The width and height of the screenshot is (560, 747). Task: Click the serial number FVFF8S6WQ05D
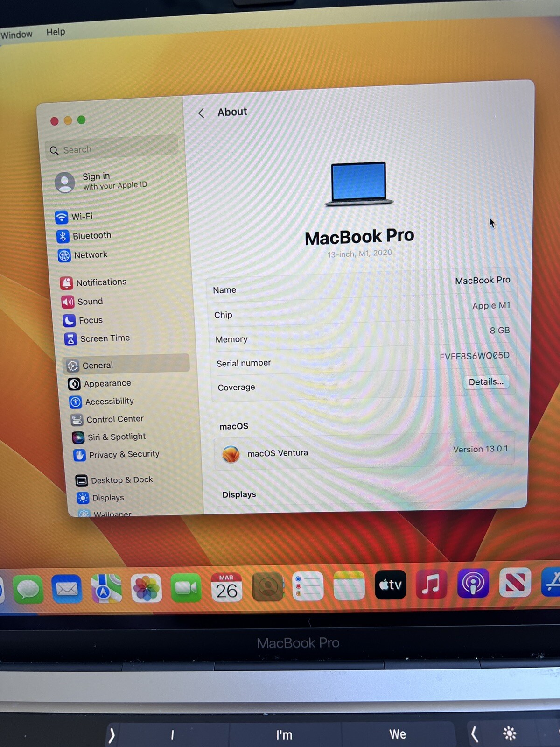point(475,356)
